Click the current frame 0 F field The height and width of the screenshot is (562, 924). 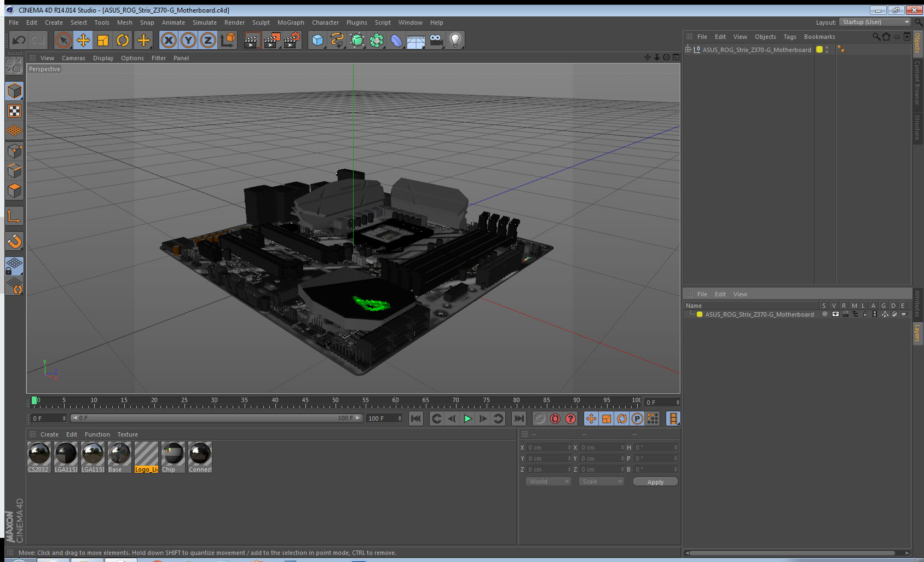pyautogui.click(x=48, y=418)
